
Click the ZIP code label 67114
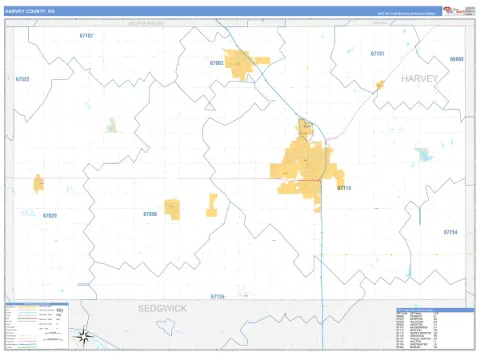pos(344,188)
